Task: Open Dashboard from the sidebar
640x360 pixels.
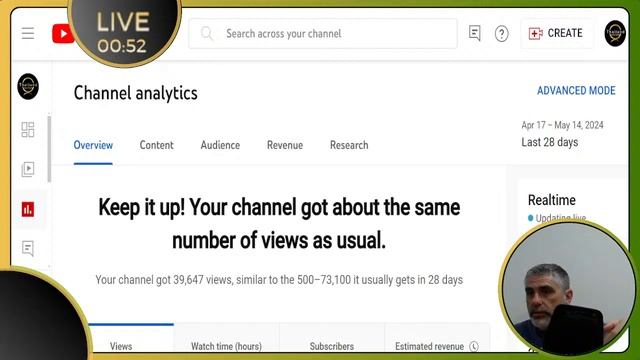Action: click(28, 130)
